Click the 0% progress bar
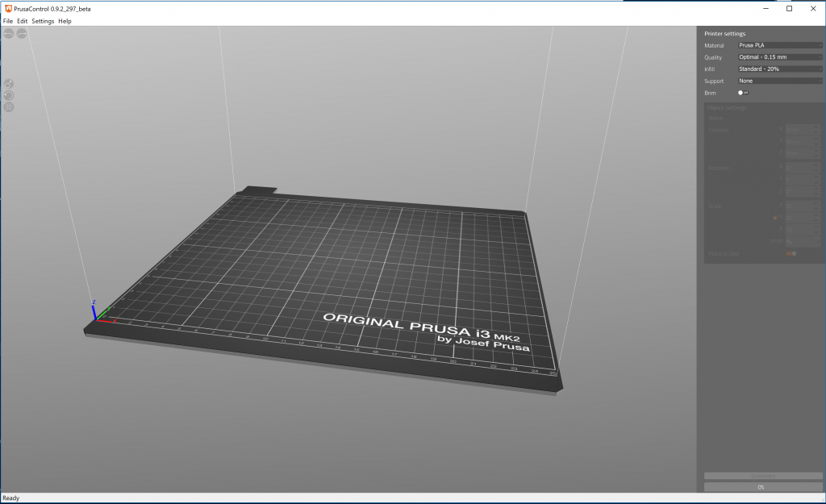 point(763,487)
